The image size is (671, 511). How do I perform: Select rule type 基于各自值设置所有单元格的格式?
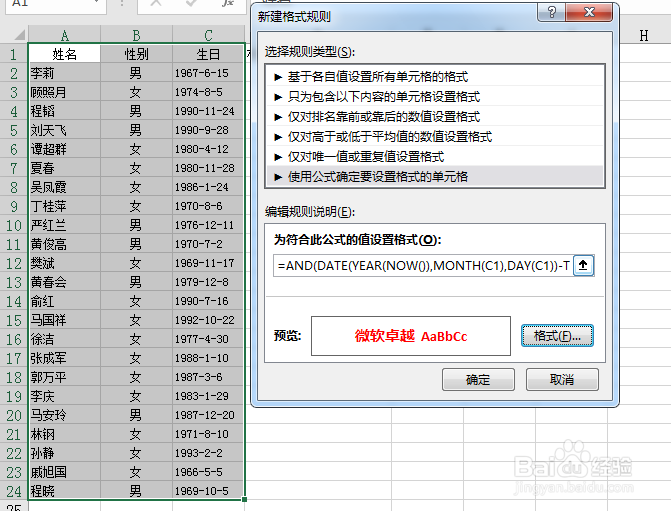click(x=435, y=77)
